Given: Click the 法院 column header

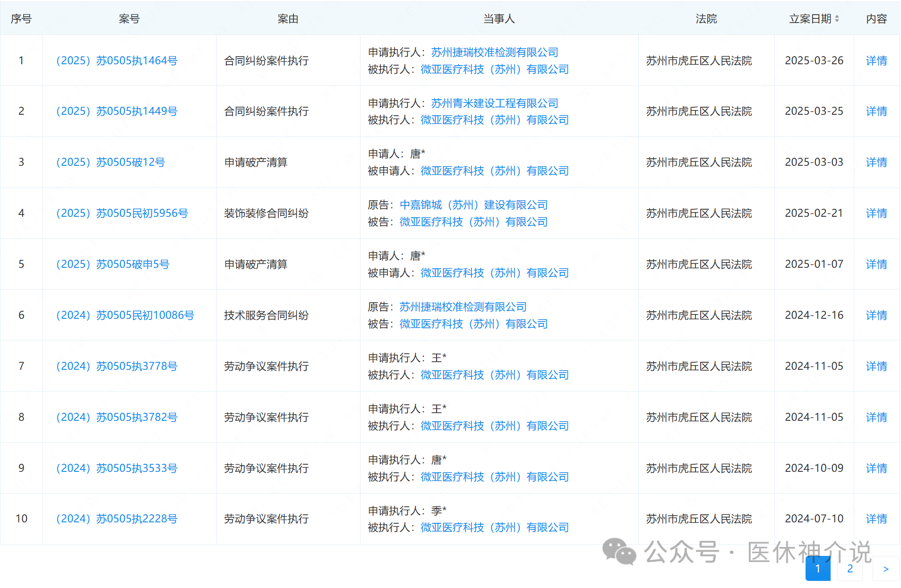Looking at the screenshot, I should tap(706, 18).
